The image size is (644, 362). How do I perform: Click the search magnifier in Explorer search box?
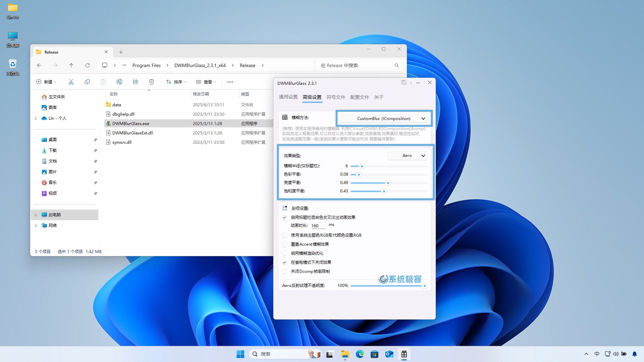[397, 65]
